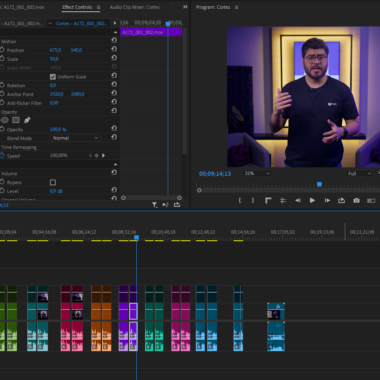Open the Program monitor zoom level dropdown
This screenshot has width=380, height=380.
(x=257, y=173)
